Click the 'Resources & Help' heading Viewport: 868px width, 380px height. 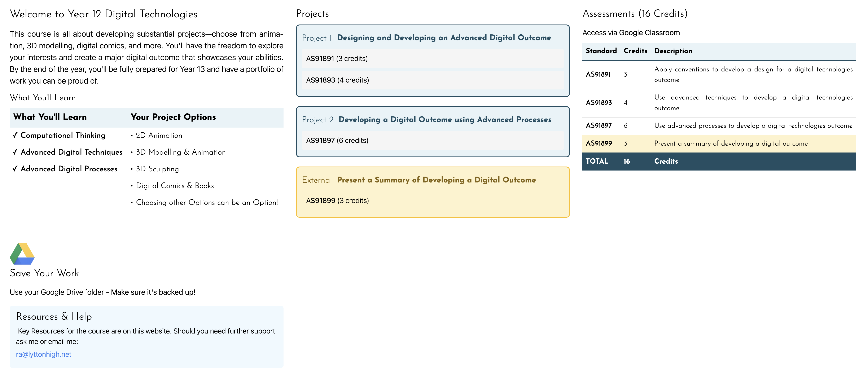pyautogui.click(x=54, y=316)
